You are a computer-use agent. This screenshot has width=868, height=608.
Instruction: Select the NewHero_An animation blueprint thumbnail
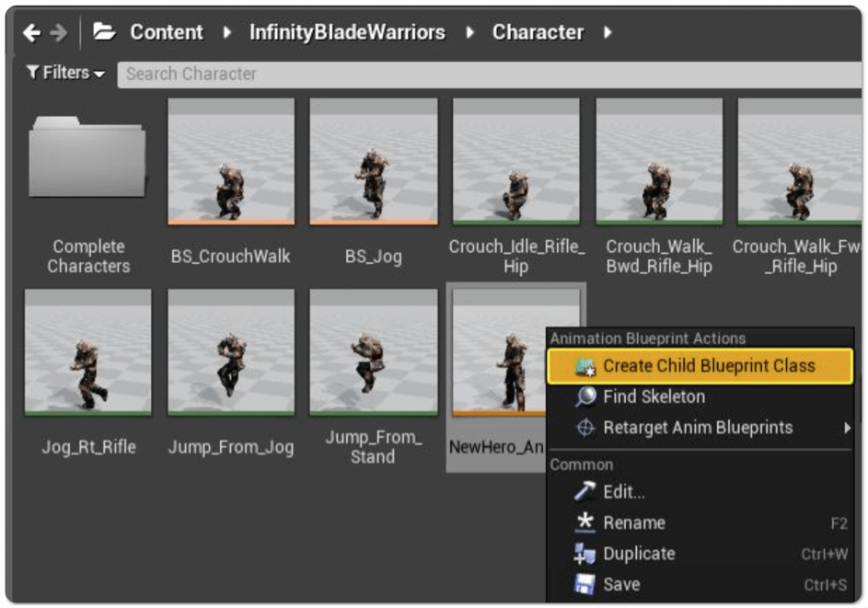click(x=499, y=352)
